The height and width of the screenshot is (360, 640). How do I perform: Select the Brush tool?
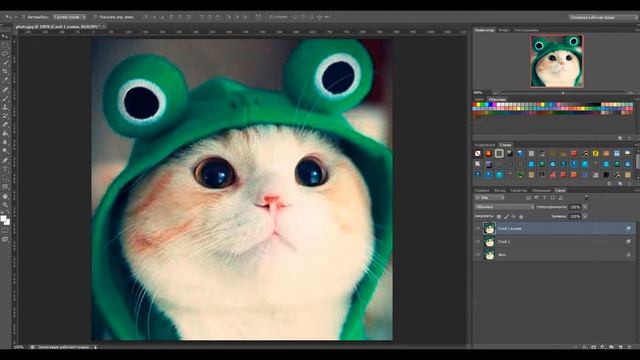click(x=5, y=98)
